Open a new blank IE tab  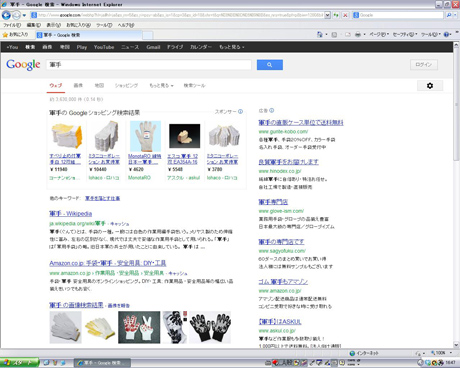pyautogui.click(x=148, y=35)
